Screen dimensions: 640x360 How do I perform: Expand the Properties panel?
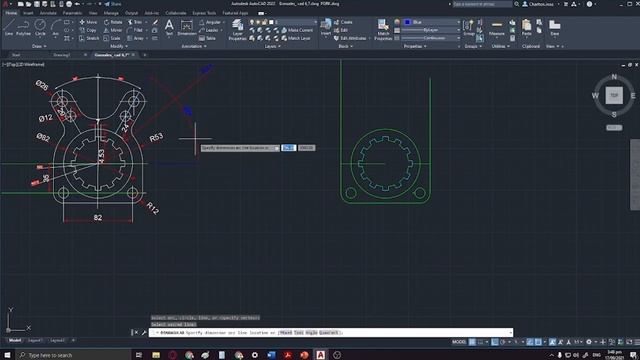[415, 47]
